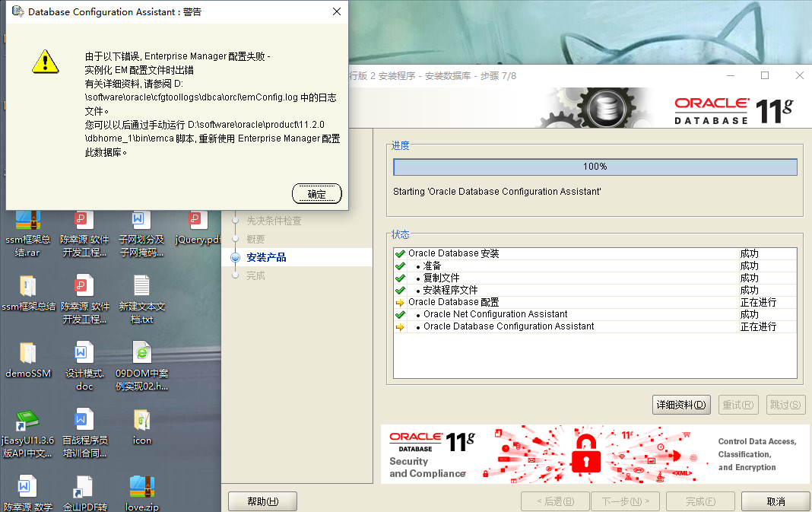
Task: Select the 设计模式.doc document icon
Action: 84,352
